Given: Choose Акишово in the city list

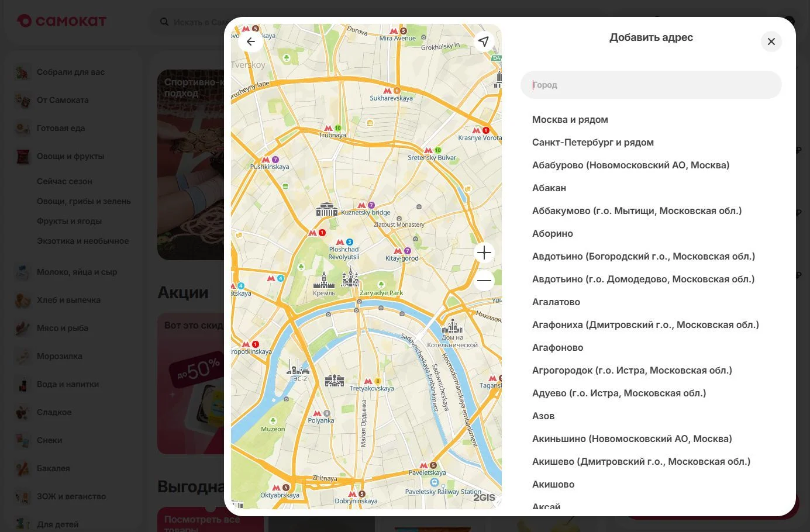Looking at the screenshot, I should tap(553, 484).
